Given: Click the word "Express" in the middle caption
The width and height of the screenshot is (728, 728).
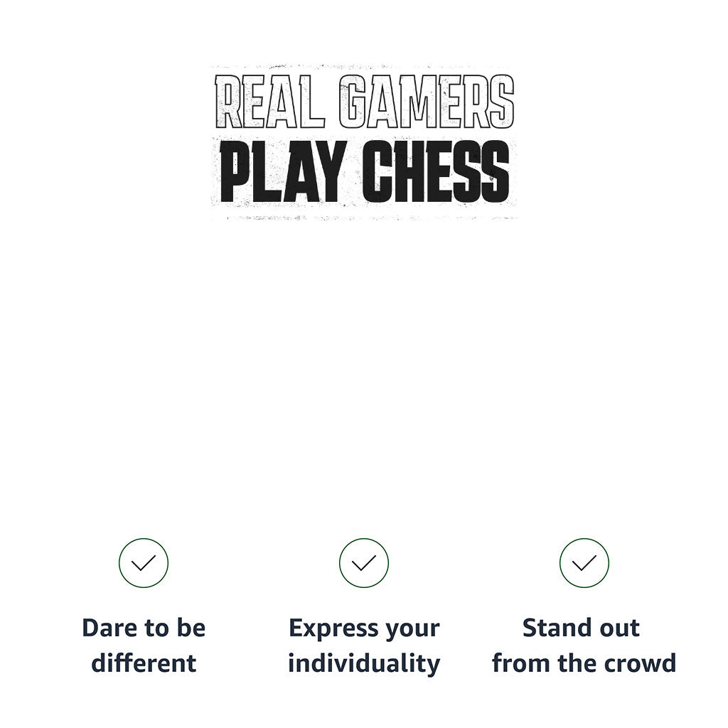Looking at the screenshot, I should point(331,630).
